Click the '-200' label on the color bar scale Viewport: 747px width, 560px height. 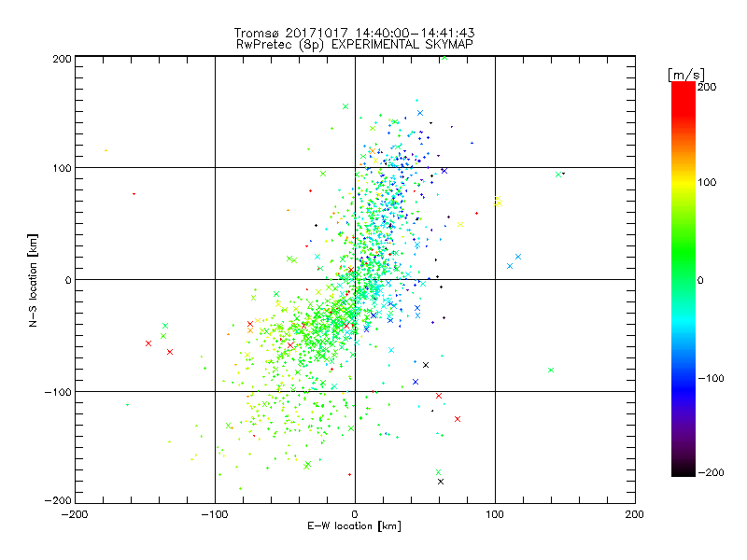tap(711, 472)
